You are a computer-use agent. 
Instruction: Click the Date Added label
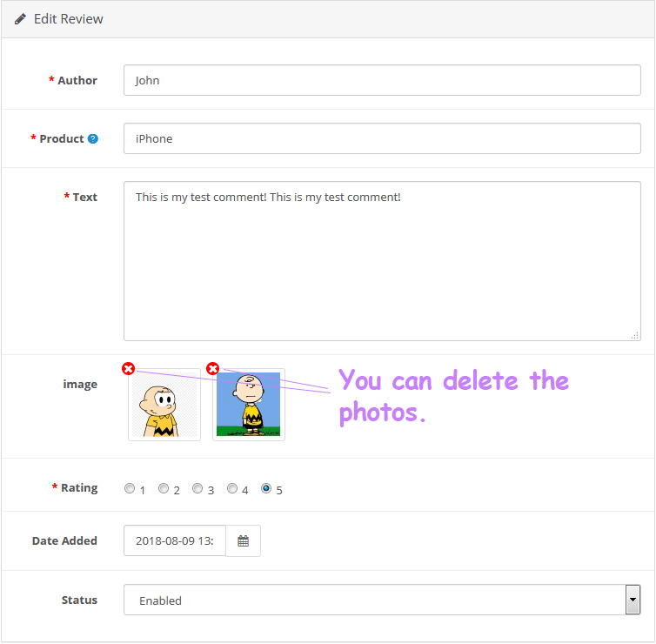[x=64, y=541]
